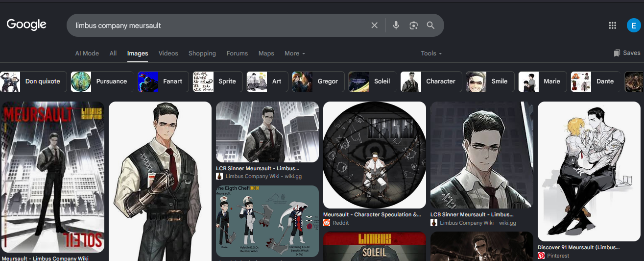Click the Google logo
644x261 pixels.
click(26, 25)
